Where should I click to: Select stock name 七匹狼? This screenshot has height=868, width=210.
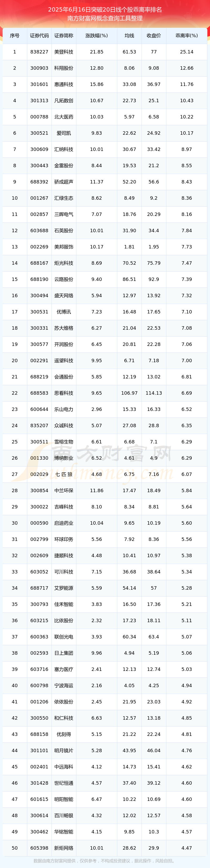click(x=64, y=474)
